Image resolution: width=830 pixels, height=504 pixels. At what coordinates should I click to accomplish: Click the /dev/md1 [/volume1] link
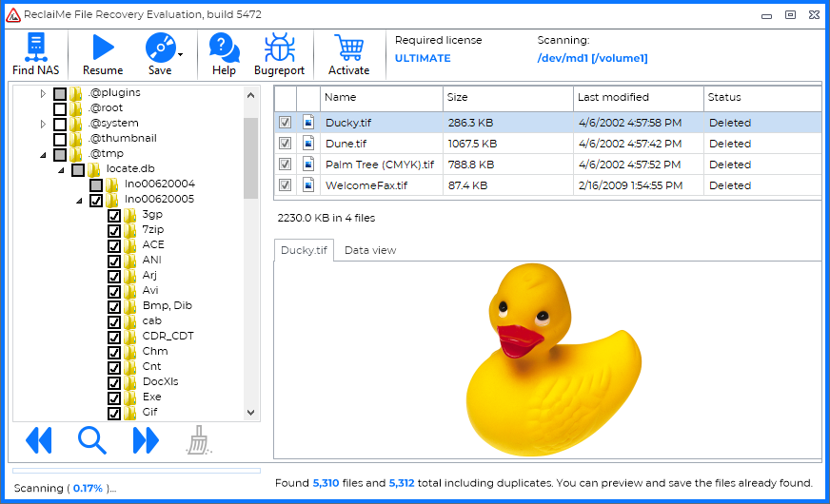click(592, 58)
